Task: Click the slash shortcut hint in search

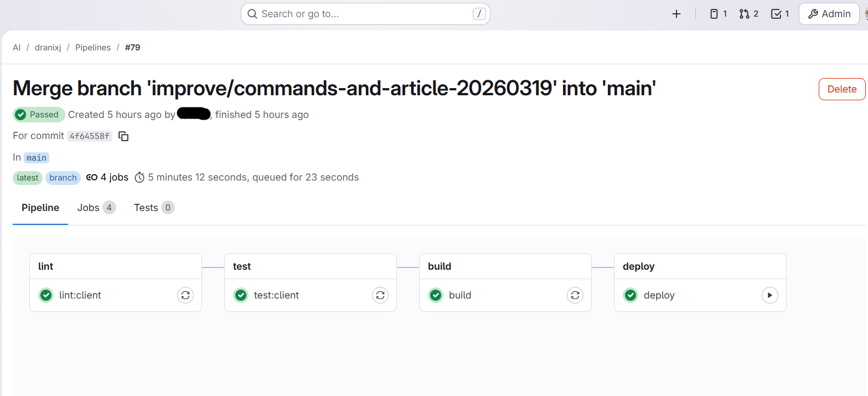Action: (x=479, y=14)
